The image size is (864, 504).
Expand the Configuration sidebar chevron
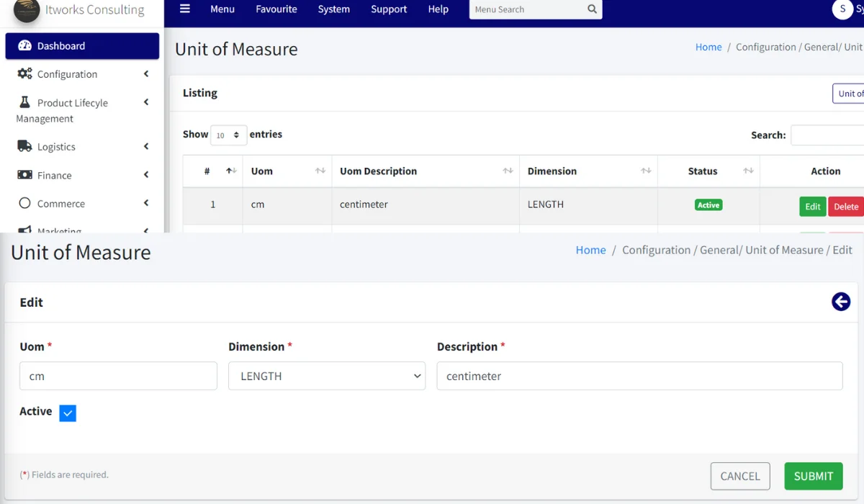(x=144, y=73)
